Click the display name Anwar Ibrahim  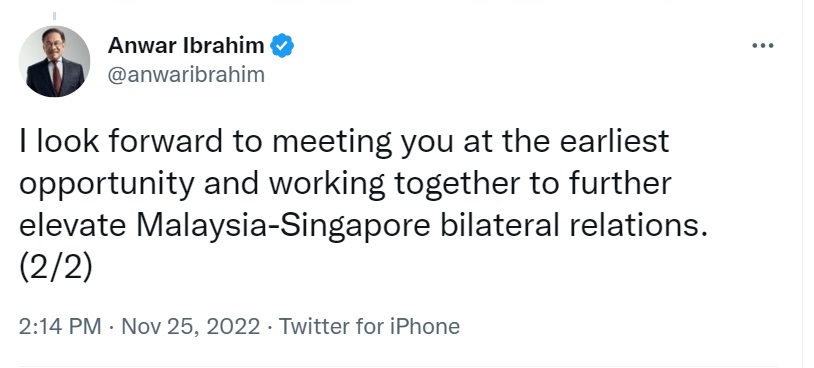click(186, 46)
